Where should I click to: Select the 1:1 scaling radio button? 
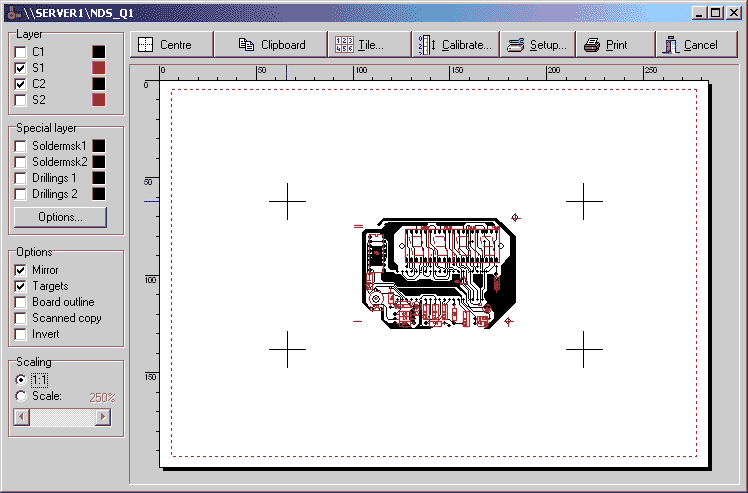(x=21, y=380)
